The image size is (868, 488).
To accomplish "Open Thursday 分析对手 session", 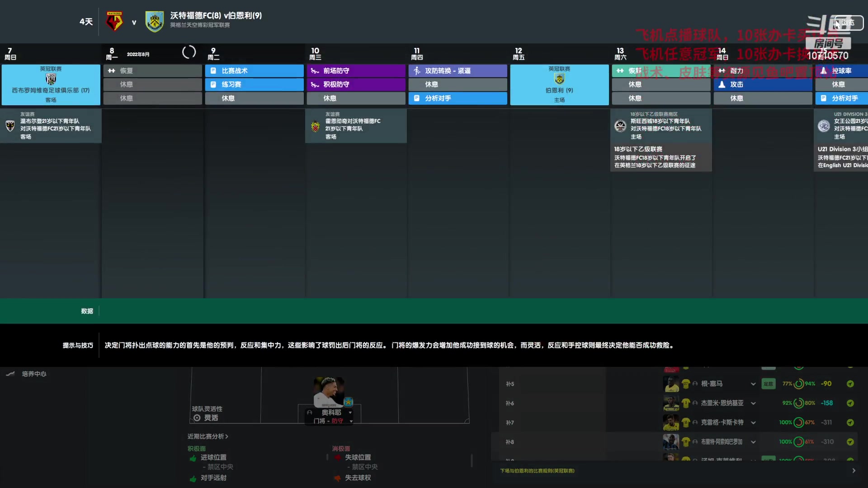I will click(x=458, y=98).
